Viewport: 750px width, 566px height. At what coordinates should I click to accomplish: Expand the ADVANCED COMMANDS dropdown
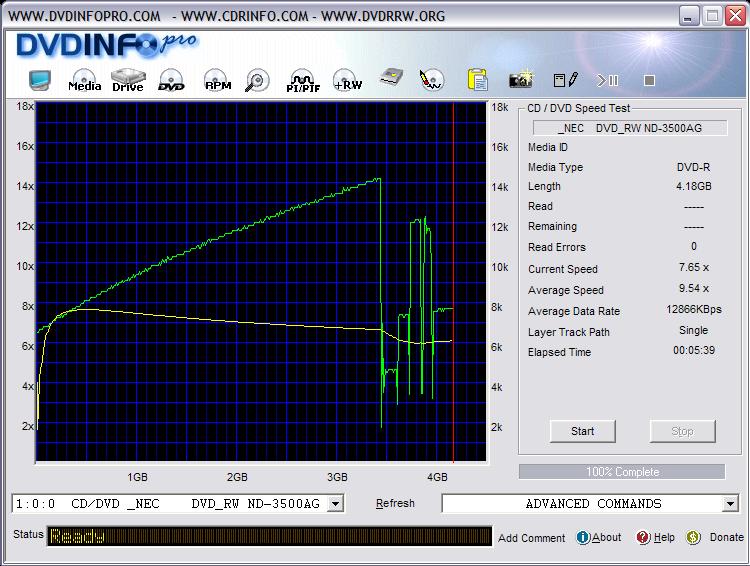[730, 504]
